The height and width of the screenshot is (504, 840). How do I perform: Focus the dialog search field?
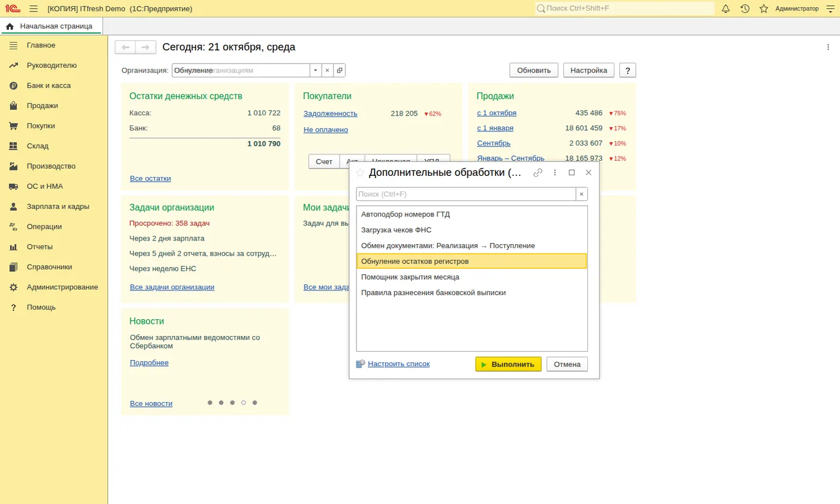tap(466, 194)
